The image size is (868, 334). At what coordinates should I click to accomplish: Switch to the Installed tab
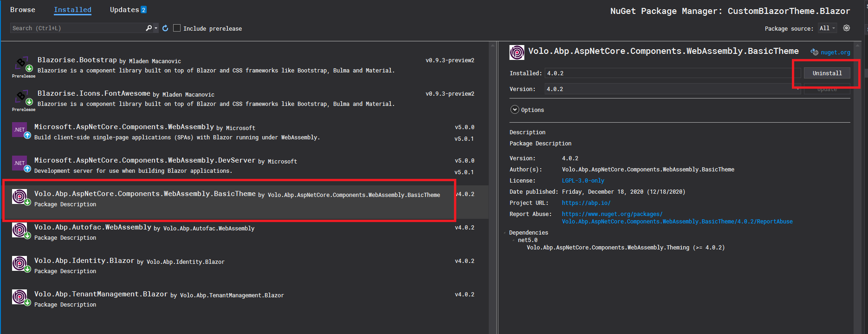coord(72,10)
